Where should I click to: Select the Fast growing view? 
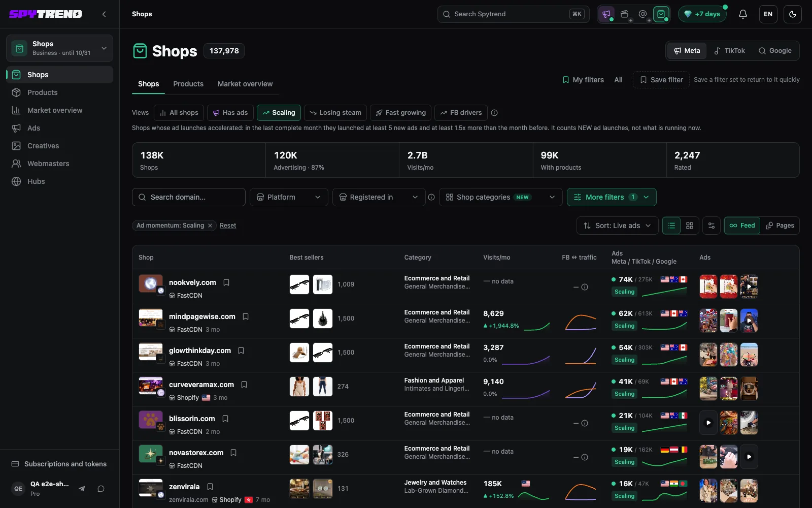401,113
